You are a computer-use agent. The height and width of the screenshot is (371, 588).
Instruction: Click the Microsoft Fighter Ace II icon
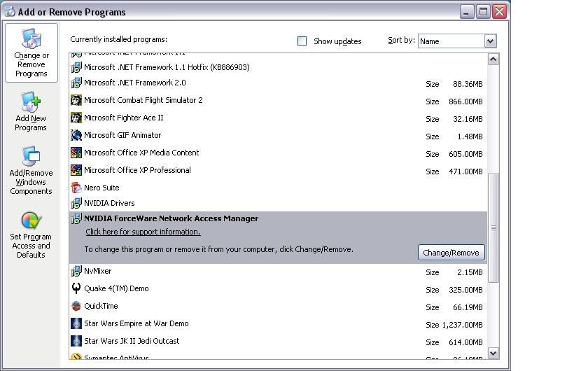tap(76, 118)
